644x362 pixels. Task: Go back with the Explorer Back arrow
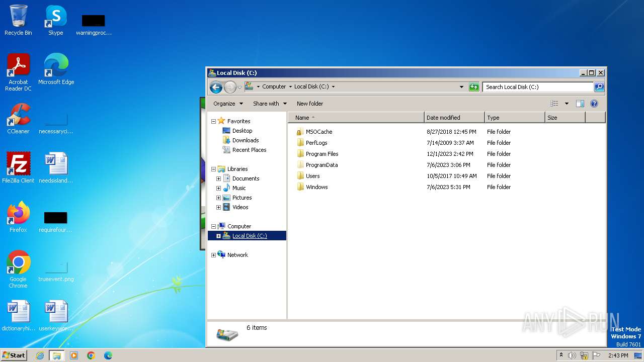coord(216,87)
